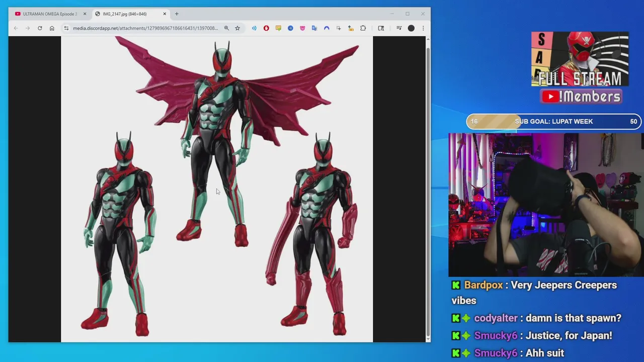Open Chrome three-dot menu
644x362 pixels.
coord(423,28)
